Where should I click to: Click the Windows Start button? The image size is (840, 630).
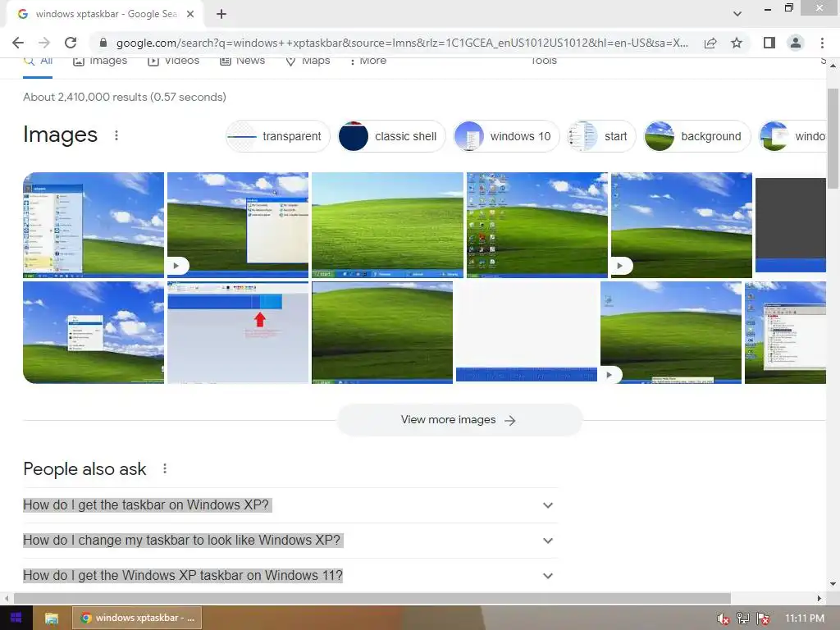click(16, 618)
